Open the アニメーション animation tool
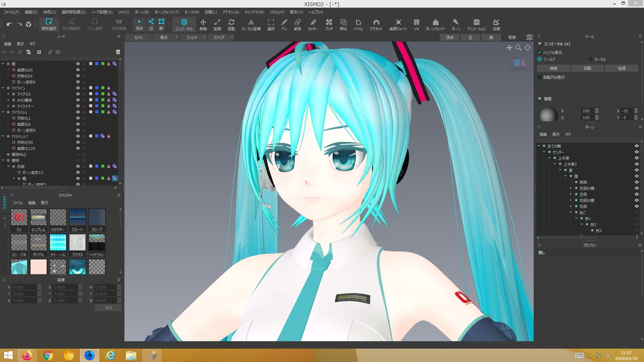Viewport: 644px width, 362px height. pos(476,24)
